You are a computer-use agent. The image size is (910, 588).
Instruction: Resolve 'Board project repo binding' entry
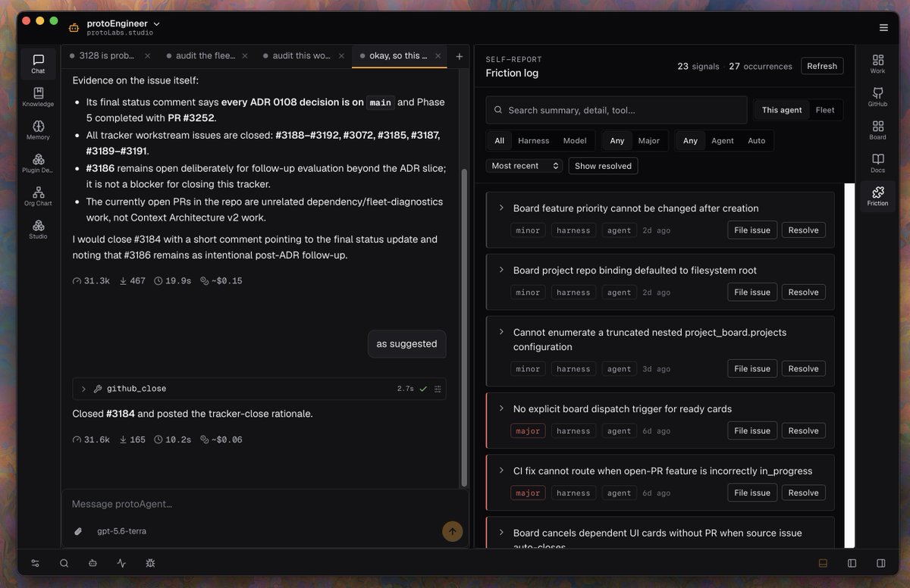803,292
